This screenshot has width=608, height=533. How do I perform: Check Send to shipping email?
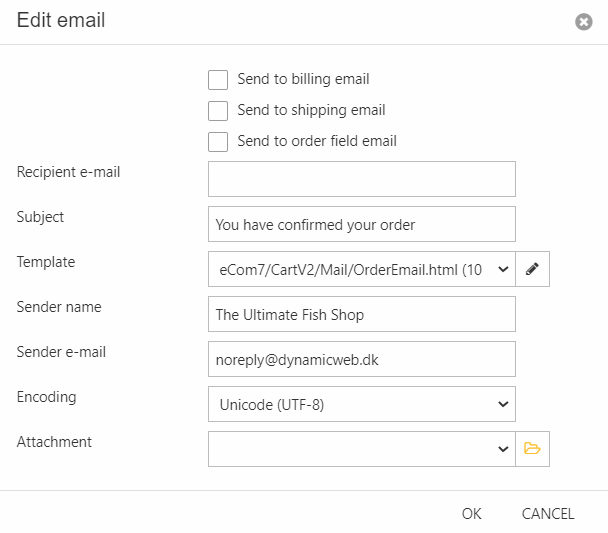point(218,111)
